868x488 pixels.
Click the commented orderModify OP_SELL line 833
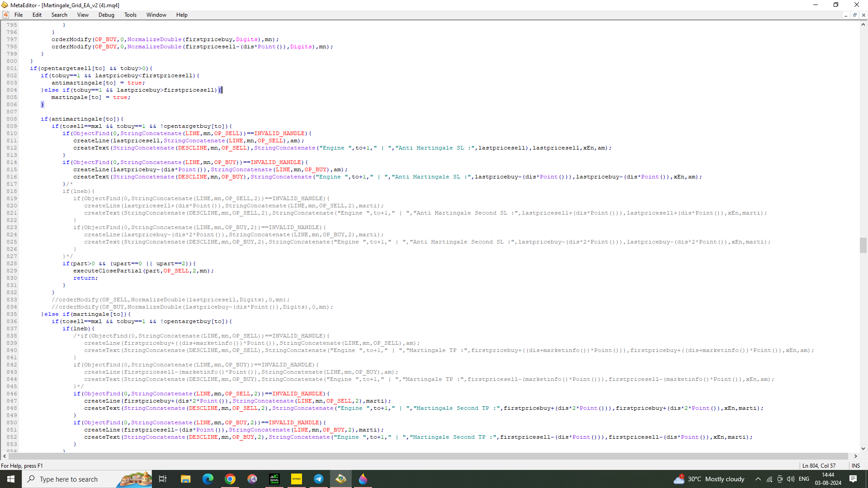coord(170,300)
